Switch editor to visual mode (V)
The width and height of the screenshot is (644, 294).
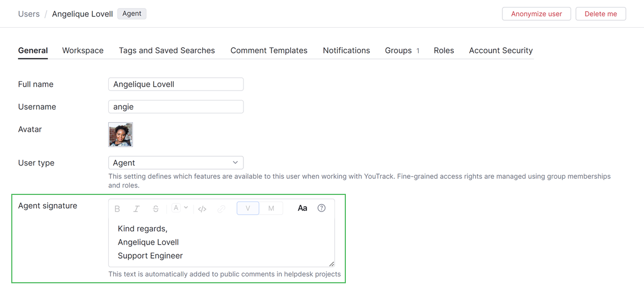tap(248, 208)
